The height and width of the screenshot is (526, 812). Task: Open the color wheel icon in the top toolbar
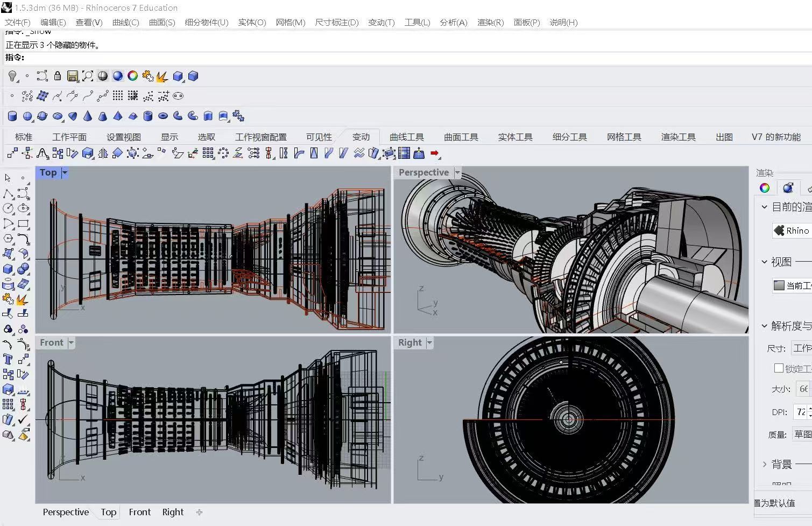pos(133,76)
